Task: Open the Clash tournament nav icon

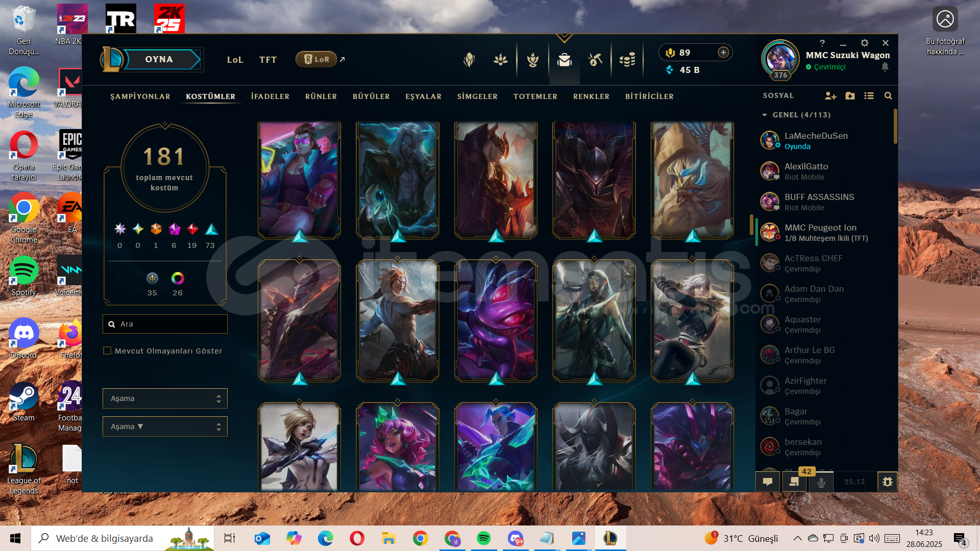Action: 501,60
